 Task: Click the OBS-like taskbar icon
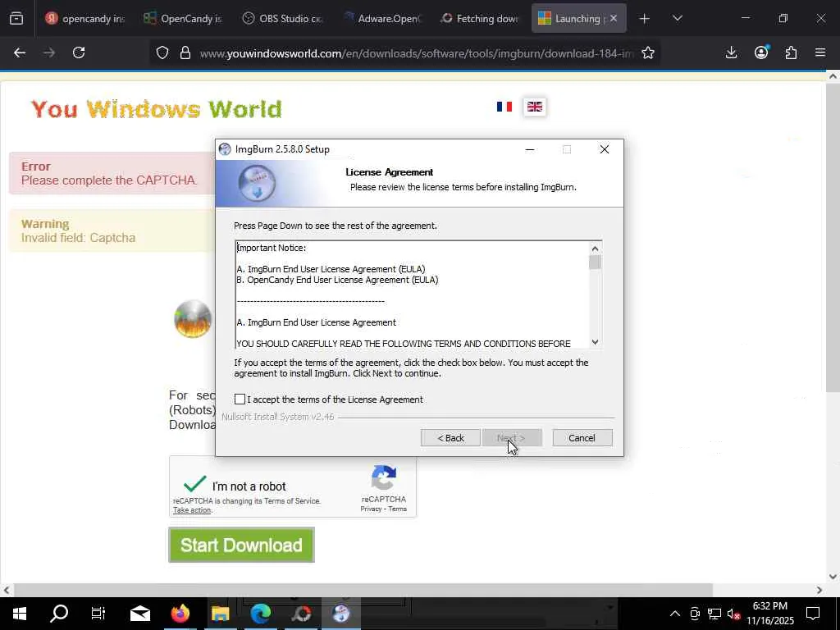click(300, 614)
